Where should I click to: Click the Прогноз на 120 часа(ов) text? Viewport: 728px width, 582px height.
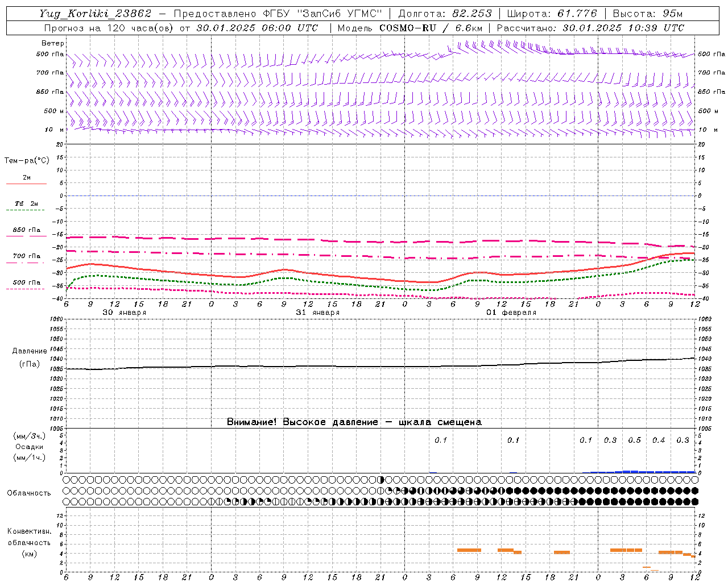click(110, 28)
